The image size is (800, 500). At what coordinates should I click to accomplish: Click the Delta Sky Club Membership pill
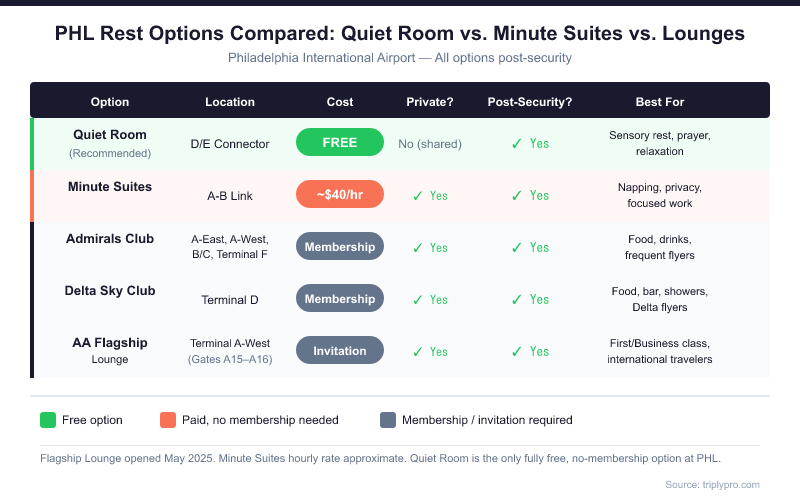click(340, 298)
